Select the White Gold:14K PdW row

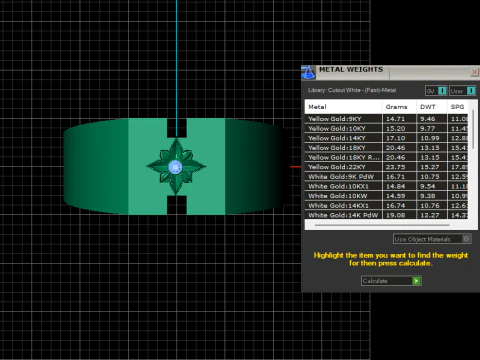point(386,215)
